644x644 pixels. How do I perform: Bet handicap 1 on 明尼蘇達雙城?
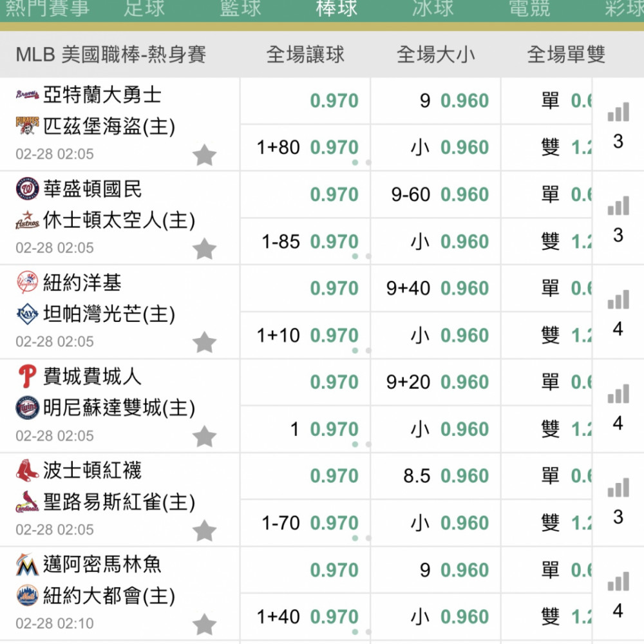point(305,429)
